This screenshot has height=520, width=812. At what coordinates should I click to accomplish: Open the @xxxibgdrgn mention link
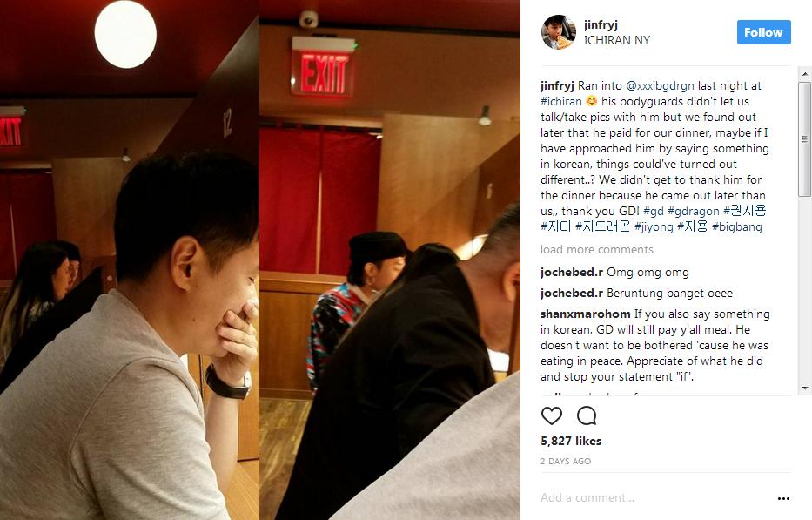660,85
